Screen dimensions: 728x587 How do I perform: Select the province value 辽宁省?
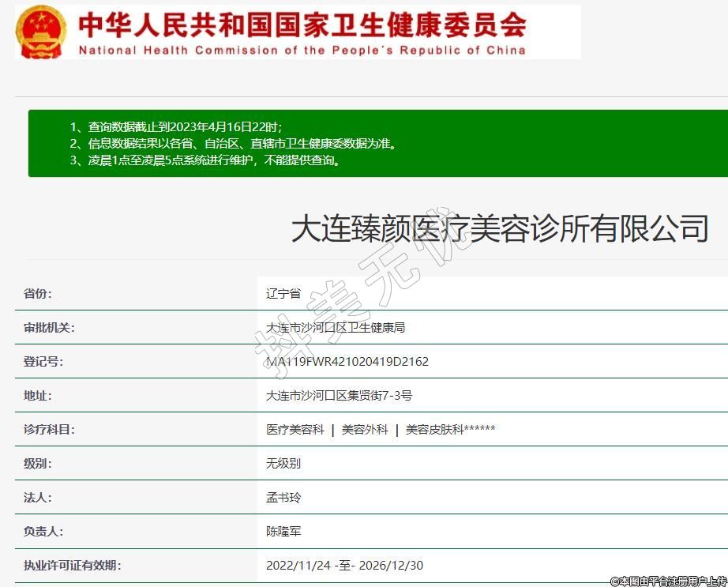coord(283,294)
